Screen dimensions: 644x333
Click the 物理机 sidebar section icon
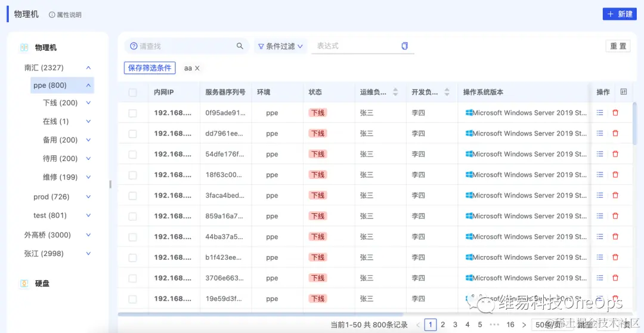(x=24, y=48)
